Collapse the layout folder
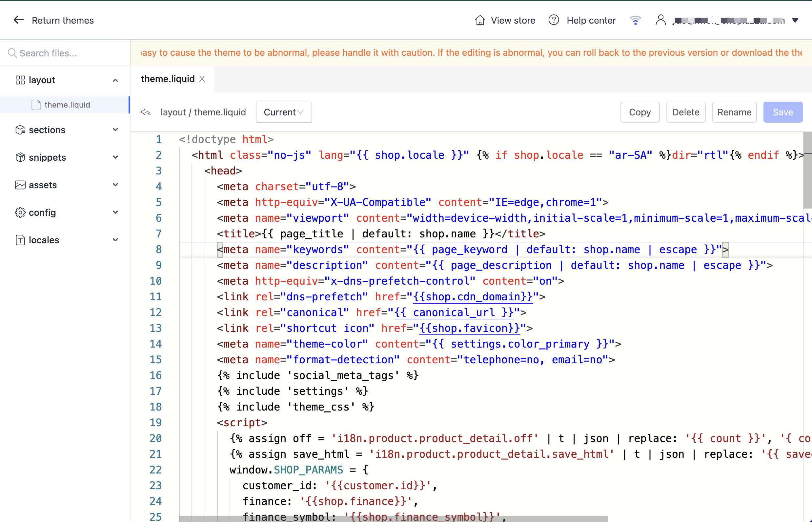 [x=115, y=80]
